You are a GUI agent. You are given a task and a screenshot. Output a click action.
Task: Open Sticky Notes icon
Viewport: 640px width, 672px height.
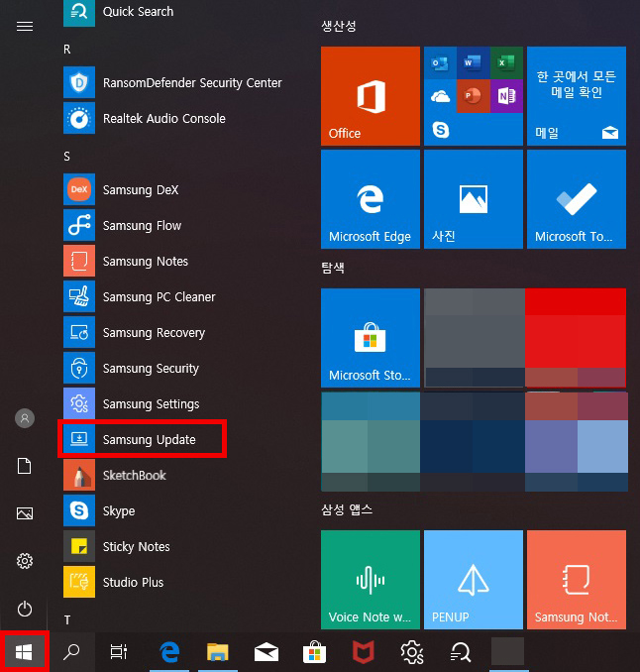79,546
